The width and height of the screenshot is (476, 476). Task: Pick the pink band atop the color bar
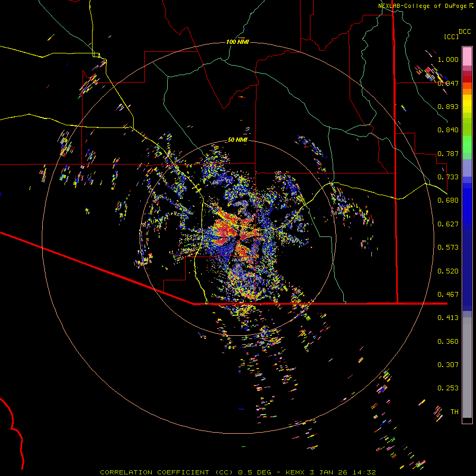467,56
